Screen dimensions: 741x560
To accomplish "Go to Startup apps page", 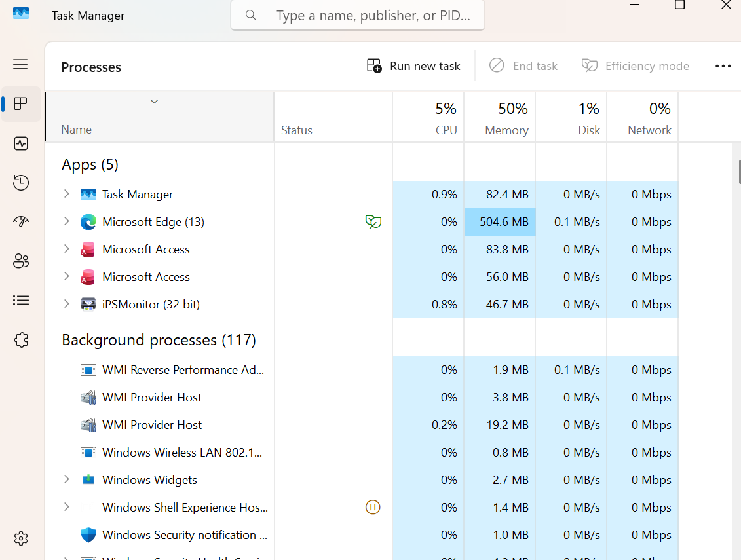I will click(21, 221).
